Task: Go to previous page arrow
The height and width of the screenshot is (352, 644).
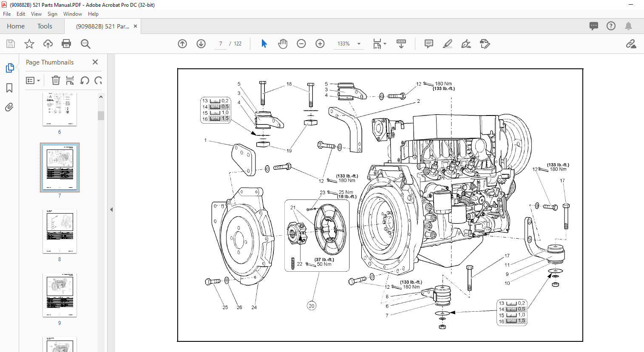Action: point(182,44)
